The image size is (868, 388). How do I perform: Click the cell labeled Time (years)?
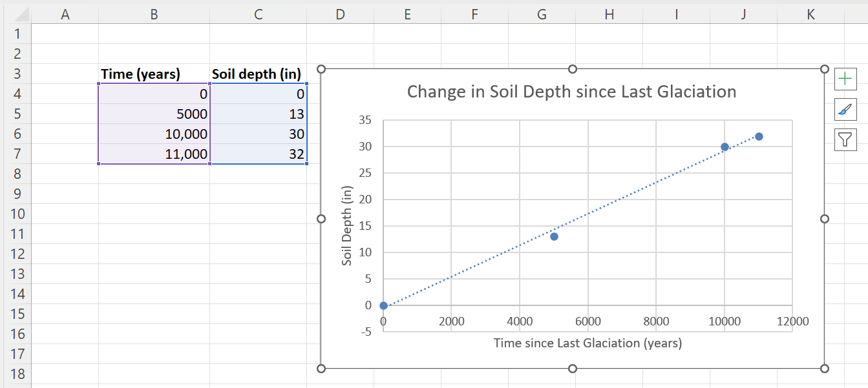coord(154,74)
